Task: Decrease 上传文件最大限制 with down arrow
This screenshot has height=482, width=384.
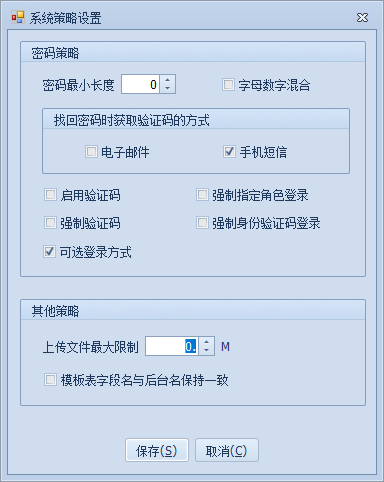Action: point(207,351)
